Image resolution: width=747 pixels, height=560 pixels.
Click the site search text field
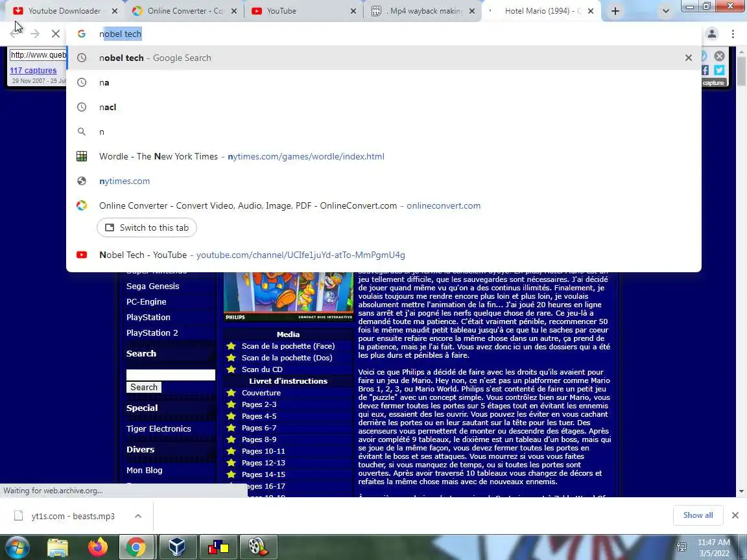point(171,375)
